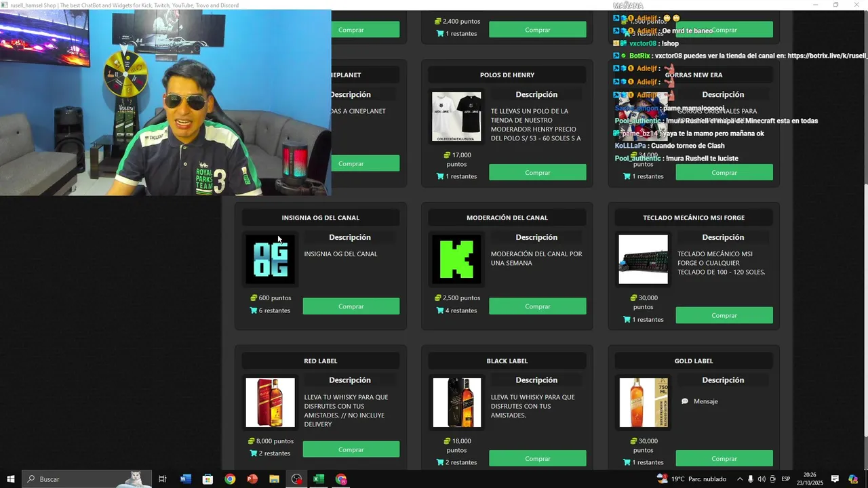Buy the Insignia OG del Canal item
868x488 pixels.
click(351, 306)
